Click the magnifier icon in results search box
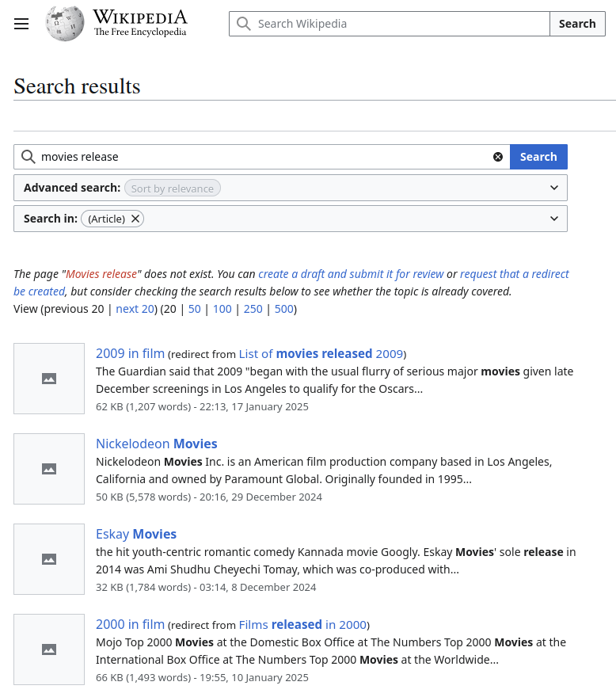This screenshot has height=697, width=616. tap(28, 157)
